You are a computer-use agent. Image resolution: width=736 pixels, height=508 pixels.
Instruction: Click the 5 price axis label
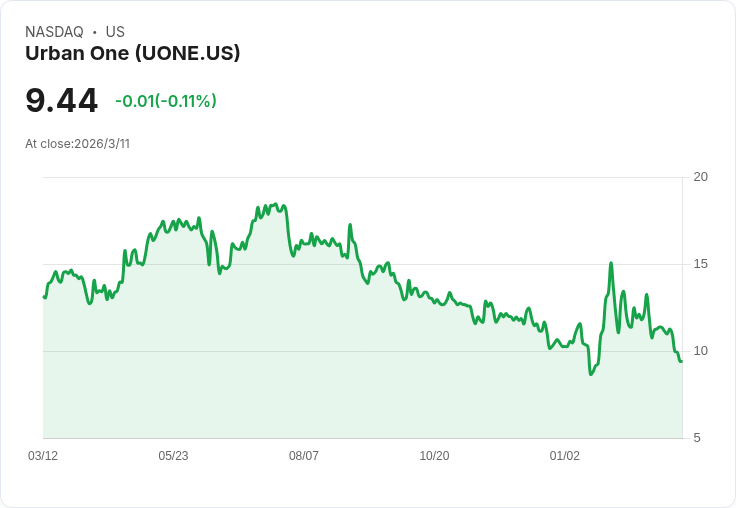tap(697, 438)
